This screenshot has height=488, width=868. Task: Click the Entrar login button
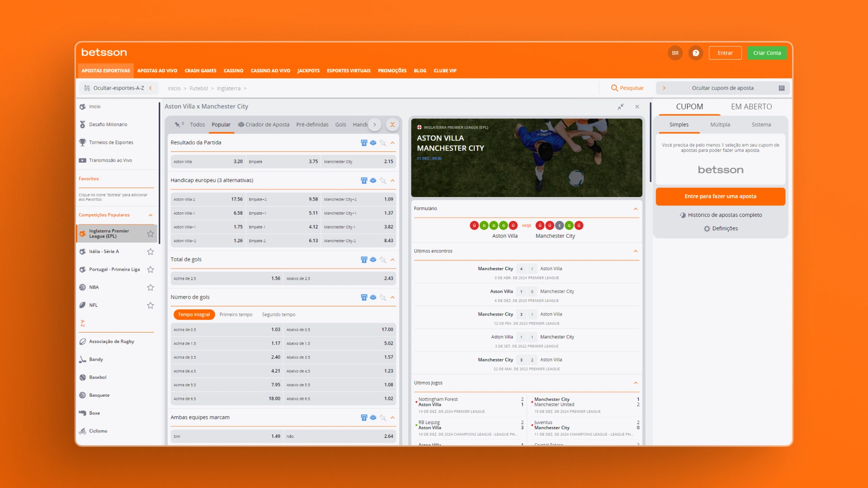725,53
